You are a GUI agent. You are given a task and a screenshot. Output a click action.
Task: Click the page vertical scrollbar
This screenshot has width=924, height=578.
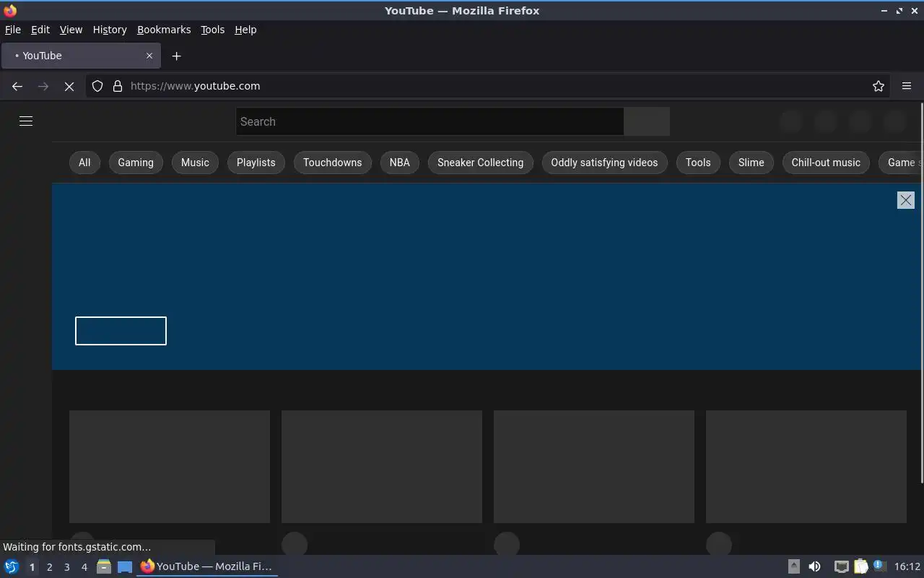click(921, 293)
